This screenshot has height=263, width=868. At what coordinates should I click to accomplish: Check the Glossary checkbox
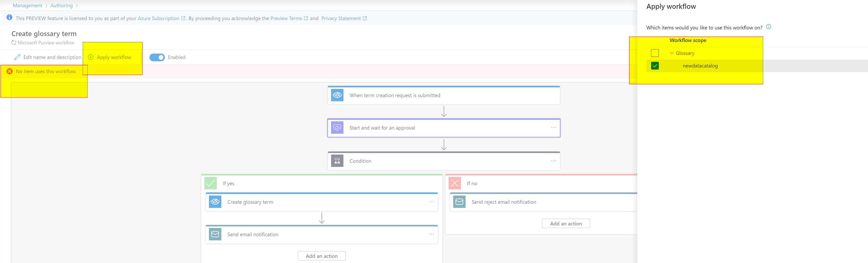coord(655,53)
